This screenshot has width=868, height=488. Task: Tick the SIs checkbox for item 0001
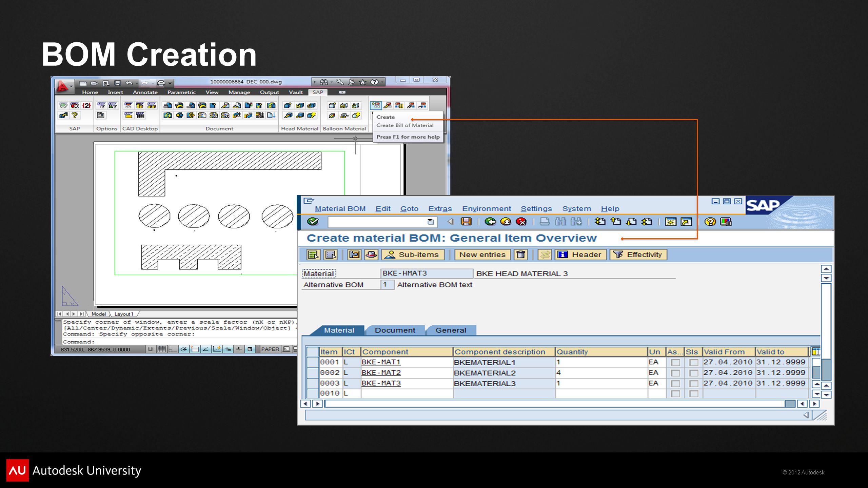tap(694, 362)
